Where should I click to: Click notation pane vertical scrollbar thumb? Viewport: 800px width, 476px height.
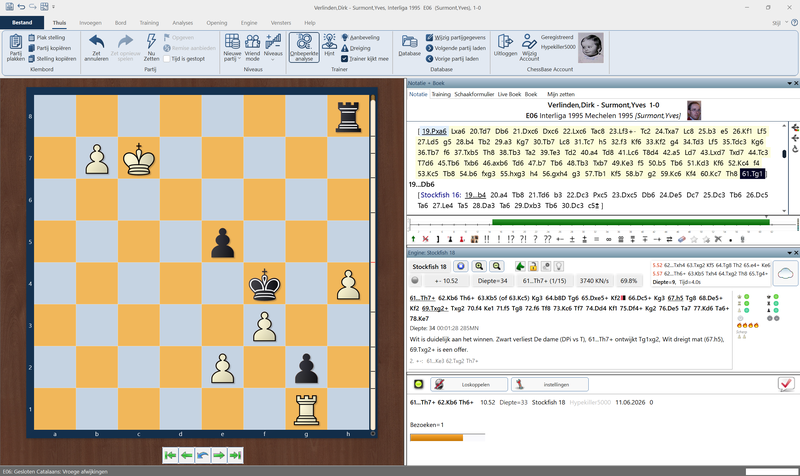[x=784, y=154]
